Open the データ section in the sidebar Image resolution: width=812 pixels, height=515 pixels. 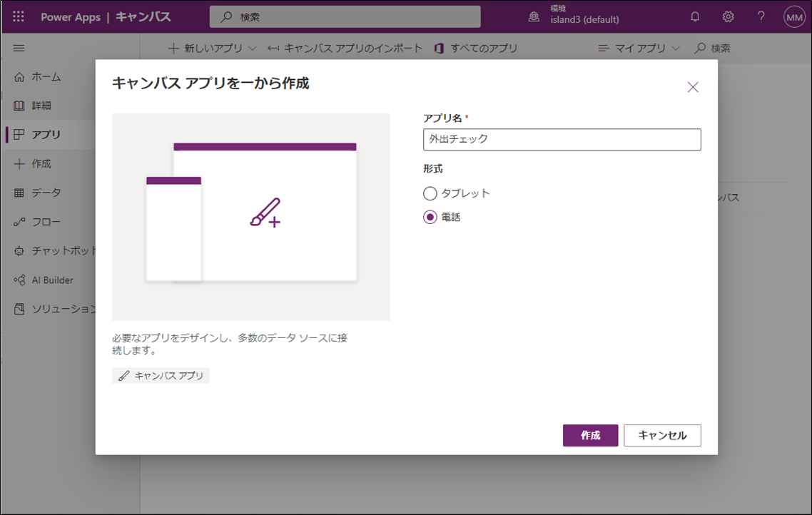pos(43,193)
